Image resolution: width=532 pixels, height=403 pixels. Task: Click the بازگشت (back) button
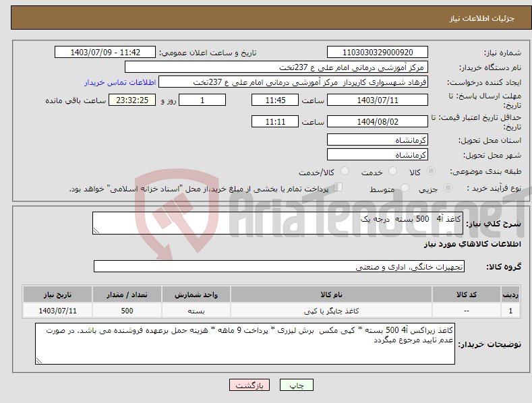coord(249,385)
